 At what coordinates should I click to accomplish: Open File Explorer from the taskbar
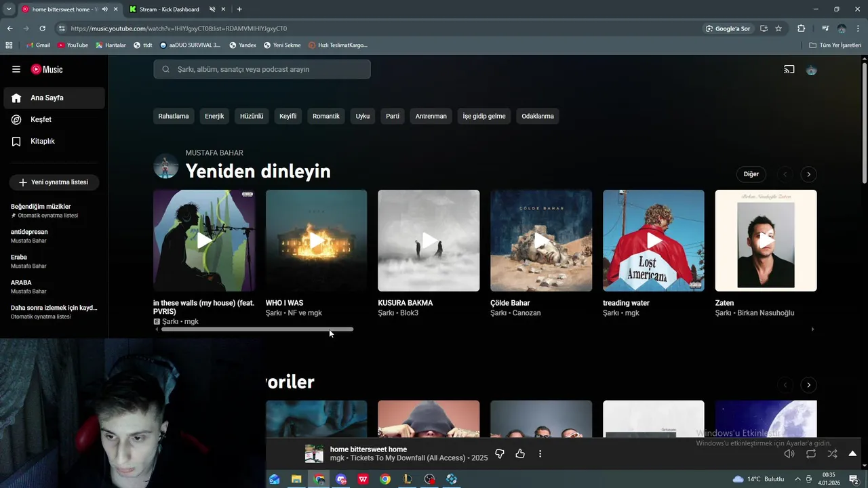[x=296, y=479]
